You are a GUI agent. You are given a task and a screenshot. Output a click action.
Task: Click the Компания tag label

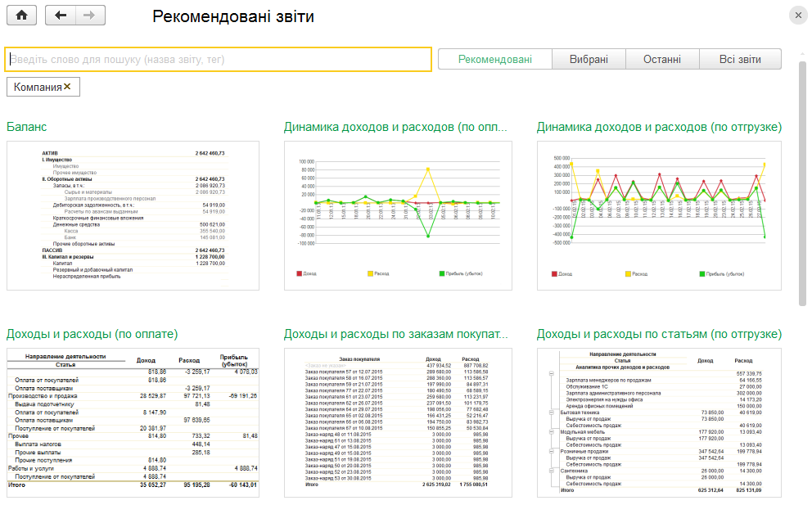[38, 87]
